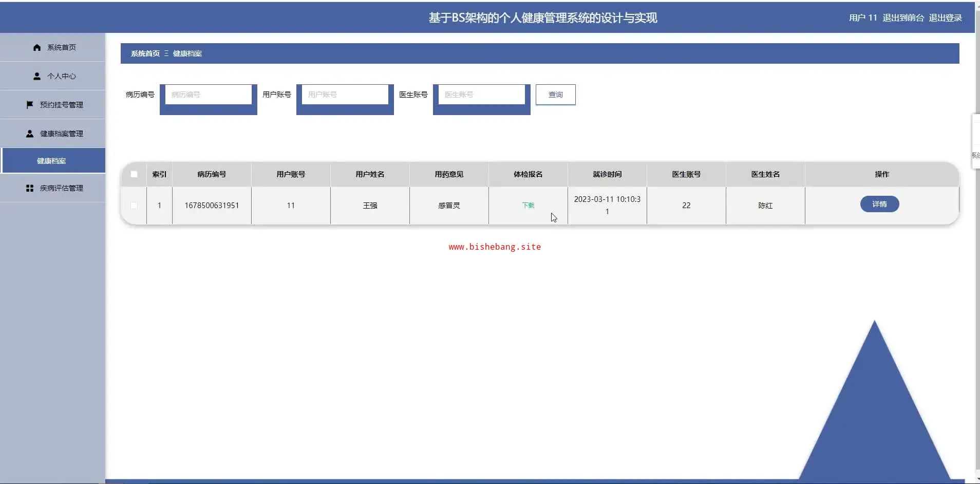The height and width of the screenshot is (484, 980).
Task: Collapse the 健康档案管理 menu
Action: tap(52, 134)
